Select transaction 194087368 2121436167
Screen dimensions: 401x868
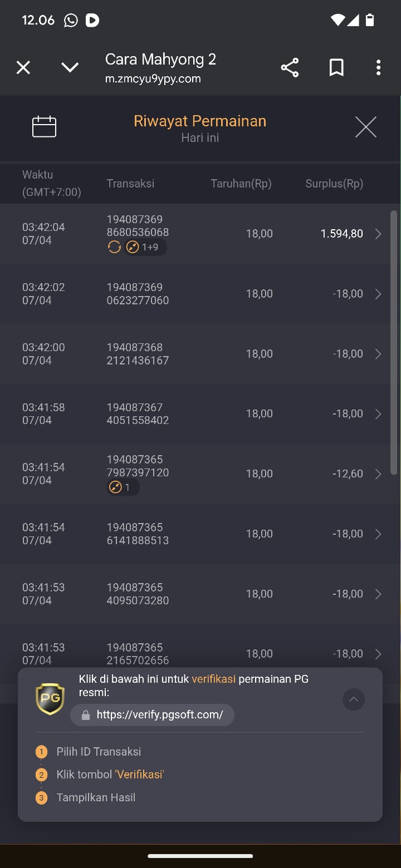pos(138,354)
